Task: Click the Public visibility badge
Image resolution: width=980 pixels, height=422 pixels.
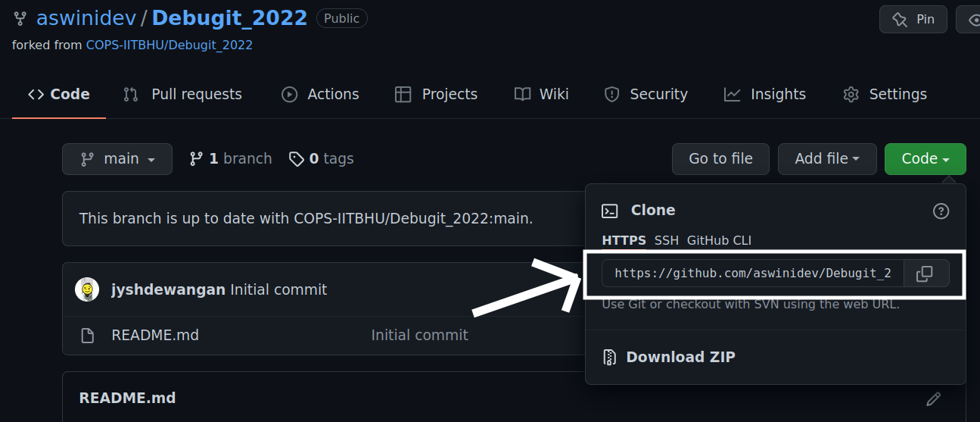Action: [342, 18]
